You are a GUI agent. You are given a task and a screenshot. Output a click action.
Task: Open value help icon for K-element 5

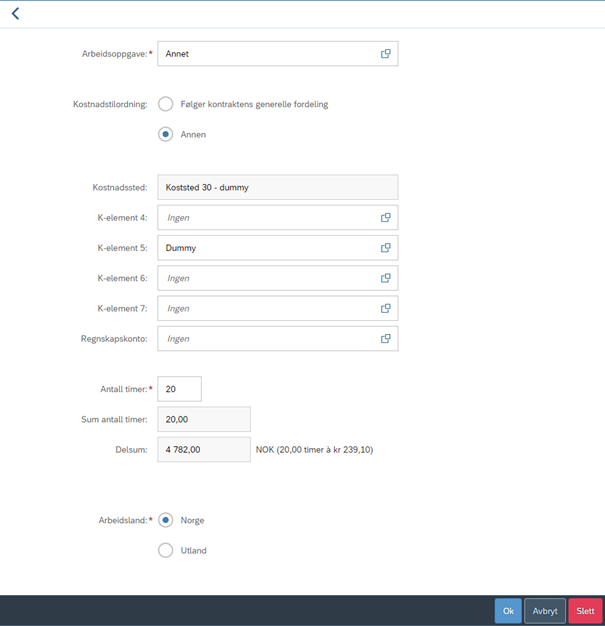pos(385,248)
